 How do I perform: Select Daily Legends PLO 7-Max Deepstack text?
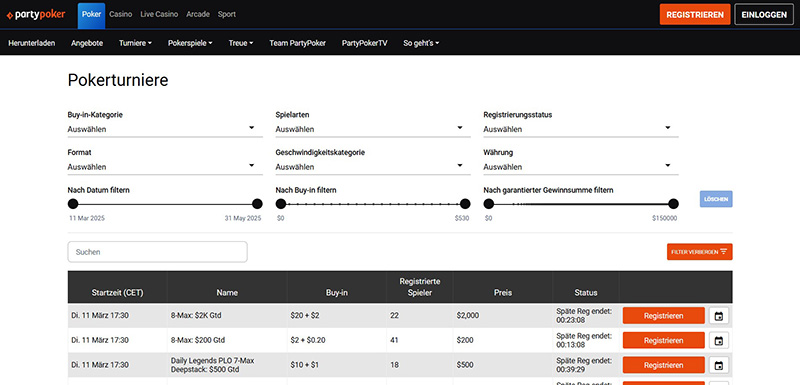click(x=212, y=365)
